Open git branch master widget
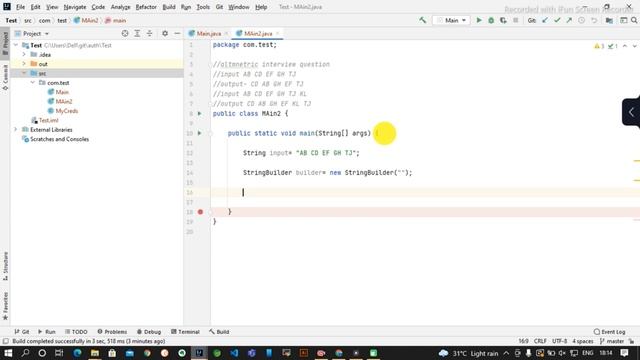Viewport: 640px width, 360px height. pos(612,341)
